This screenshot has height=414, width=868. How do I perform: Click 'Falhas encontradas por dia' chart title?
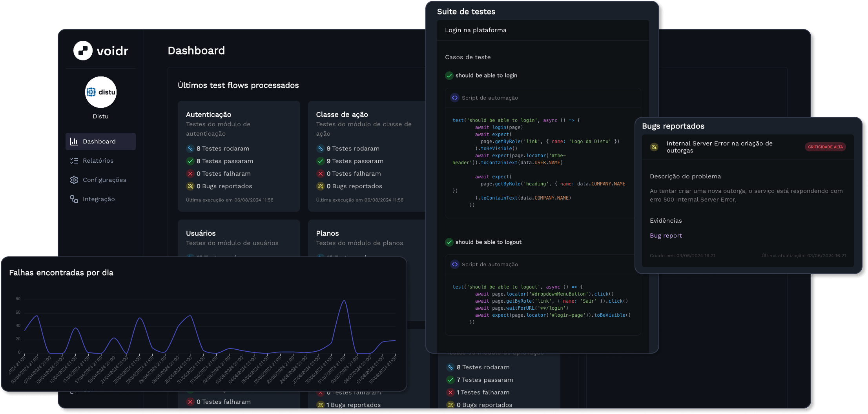[61, 273]
